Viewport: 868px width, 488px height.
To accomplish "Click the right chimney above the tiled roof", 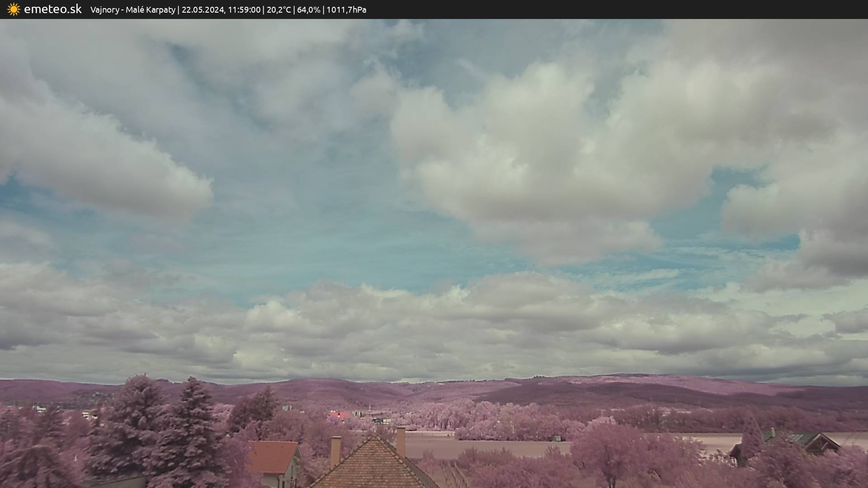I will click(x=401, y=441).
